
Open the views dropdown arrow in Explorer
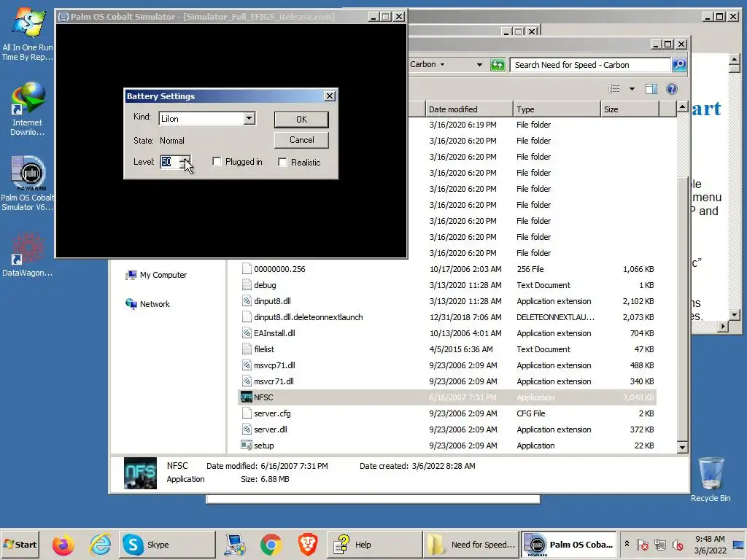632,89
